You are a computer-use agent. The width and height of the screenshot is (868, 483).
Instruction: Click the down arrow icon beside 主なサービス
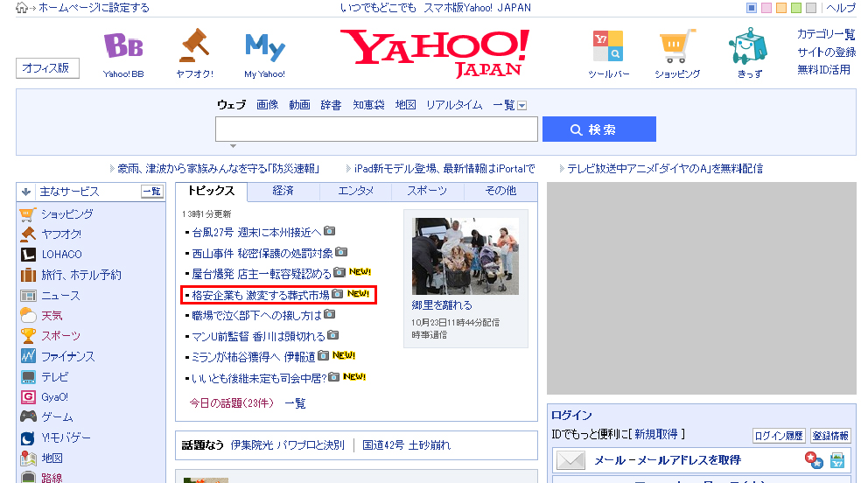(25, 192)
